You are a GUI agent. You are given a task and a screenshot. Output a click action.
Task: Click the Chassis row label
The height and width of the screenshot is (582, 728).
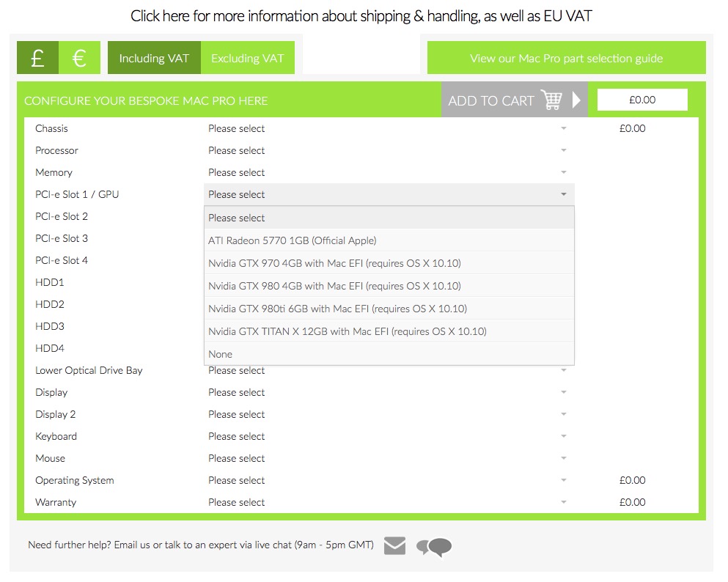click(x=51, y=128)
